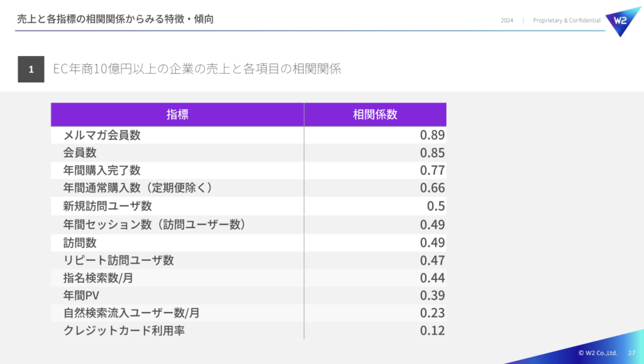Click the page number 27 in footer
Viewport: 644px width, 364px height.
[631, 353]
